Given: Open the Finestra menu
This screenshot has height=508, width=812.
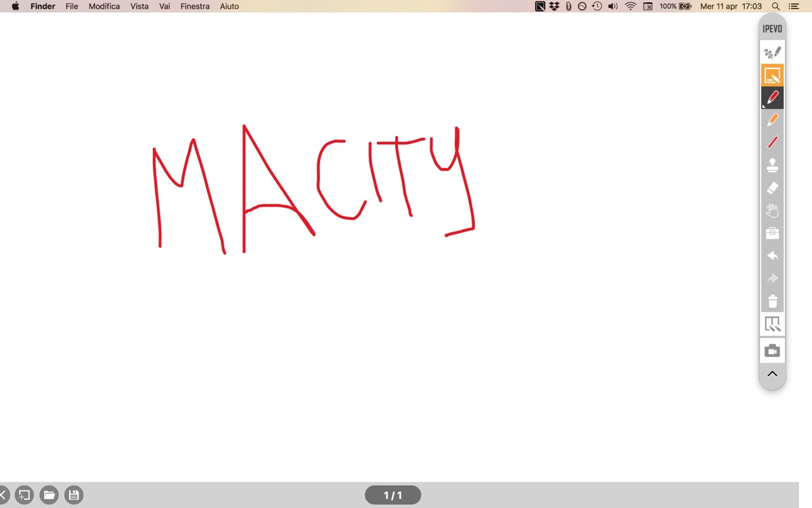Looking at the screenshot, I should click(195, 6).
